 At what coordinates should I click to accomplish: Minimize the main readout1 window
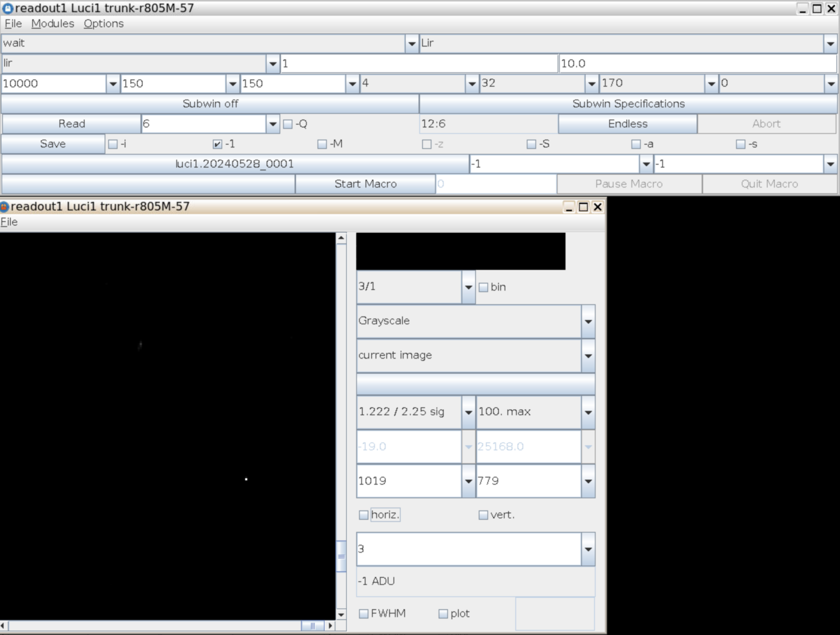[802, 9]
